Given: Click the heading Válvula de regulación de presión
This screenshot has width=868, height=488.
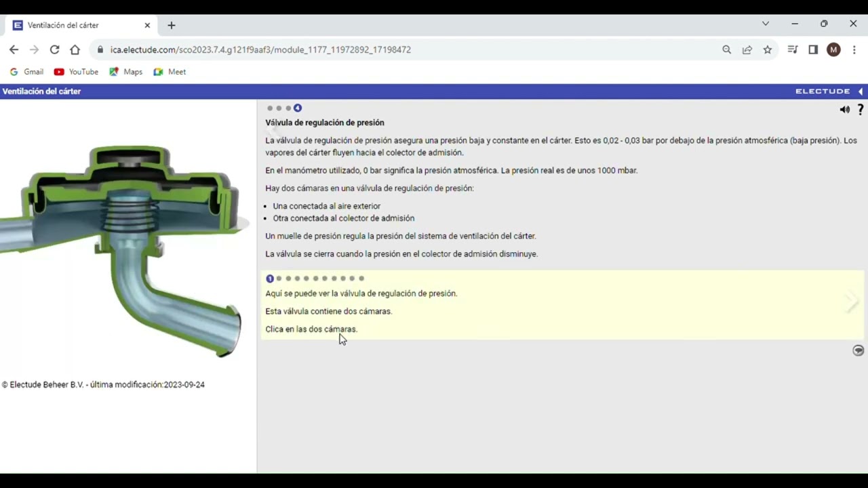Looking at the screenshot, I should click(325, 123).
